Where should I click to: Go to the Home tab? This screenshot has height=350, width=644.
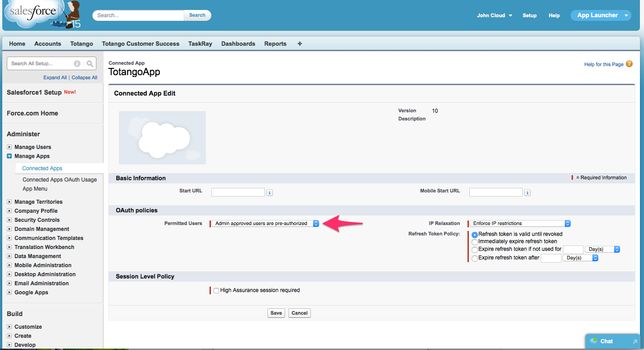click(x=17, y=44)
